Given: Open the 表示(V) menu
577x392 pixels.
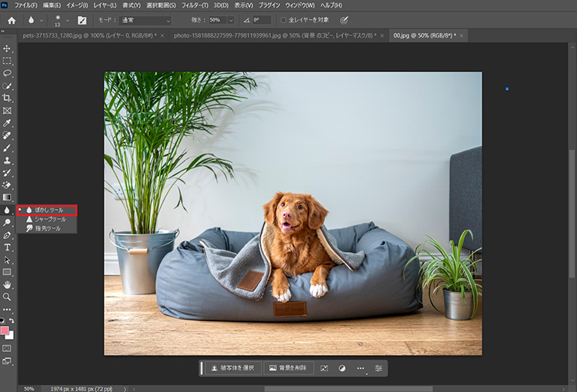Looking at the screenshot, I should coord(244,5).
